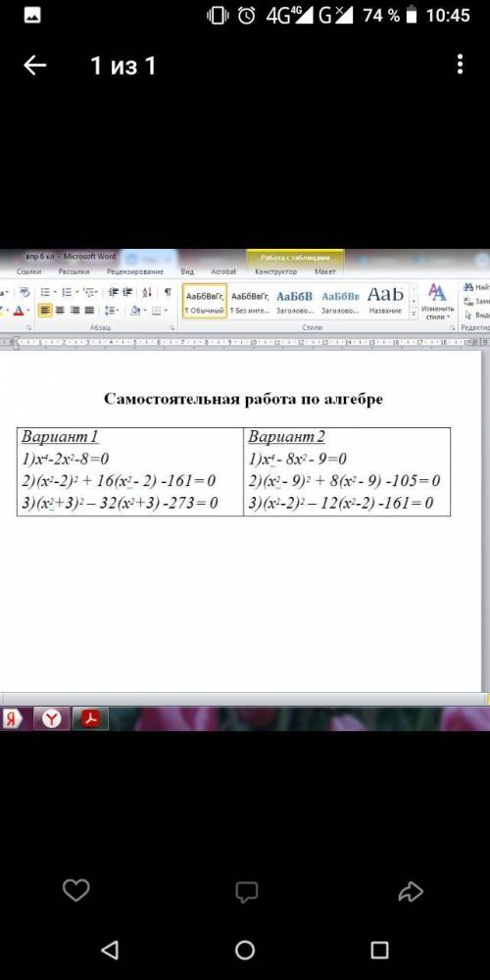The width and height of the screenshot is (490, 980).
Task: Share using the forward arrow icon
Action: [x=411, y=891]
